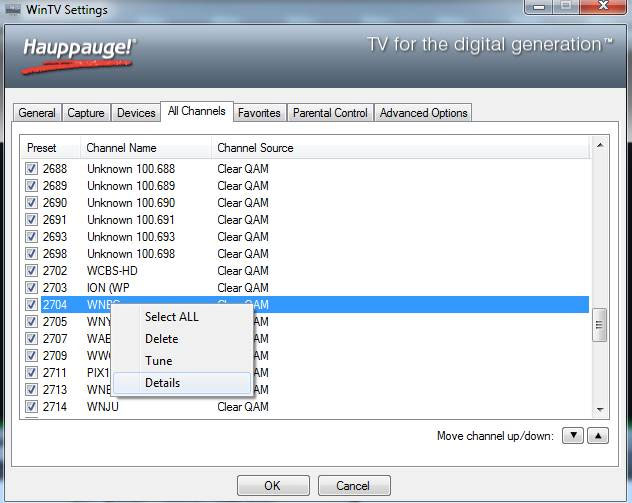
Task: Sort by Channel Source column header
Action: pyautogui.click(x=255, y=148)
